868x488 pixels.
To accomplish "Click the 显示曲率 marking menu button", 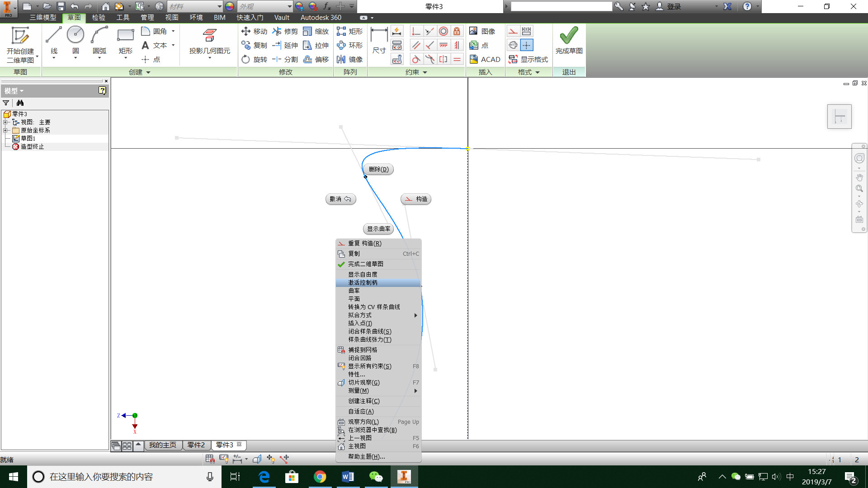I will (x=378, y=229).
